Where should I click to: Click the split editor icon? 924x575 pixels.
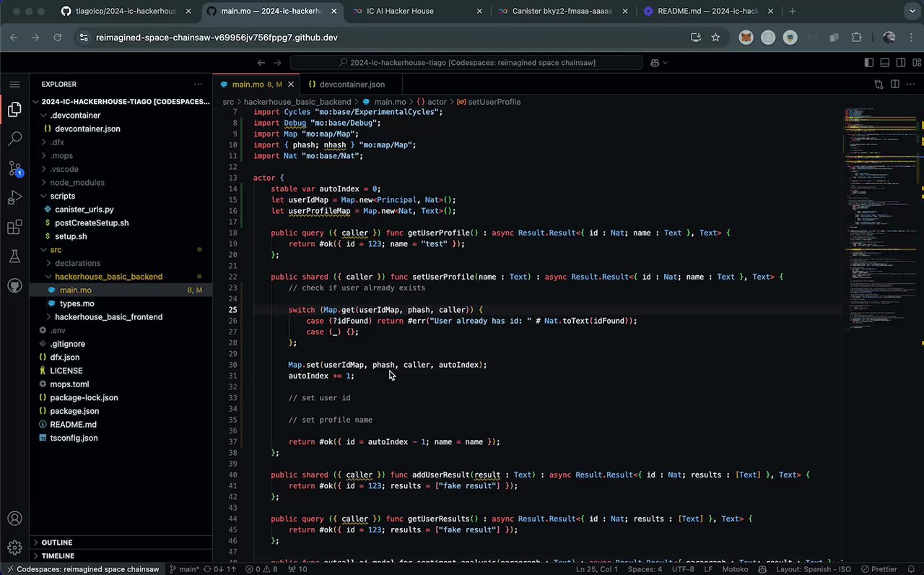[894, 85]
